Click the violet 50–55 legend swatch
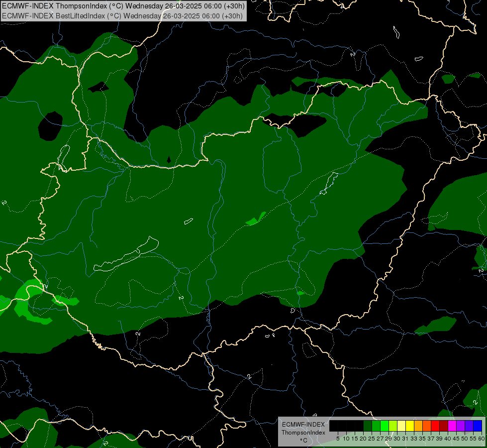 (x=469, y=426)
